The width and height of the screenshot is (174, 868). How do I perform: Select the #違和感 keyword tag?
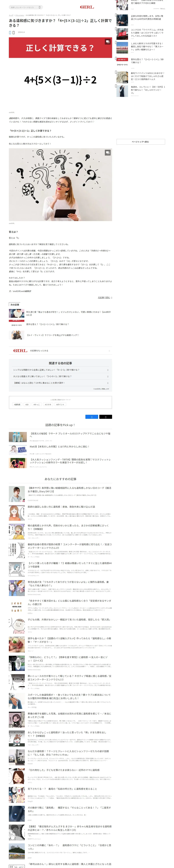click(x=17, y=404)
